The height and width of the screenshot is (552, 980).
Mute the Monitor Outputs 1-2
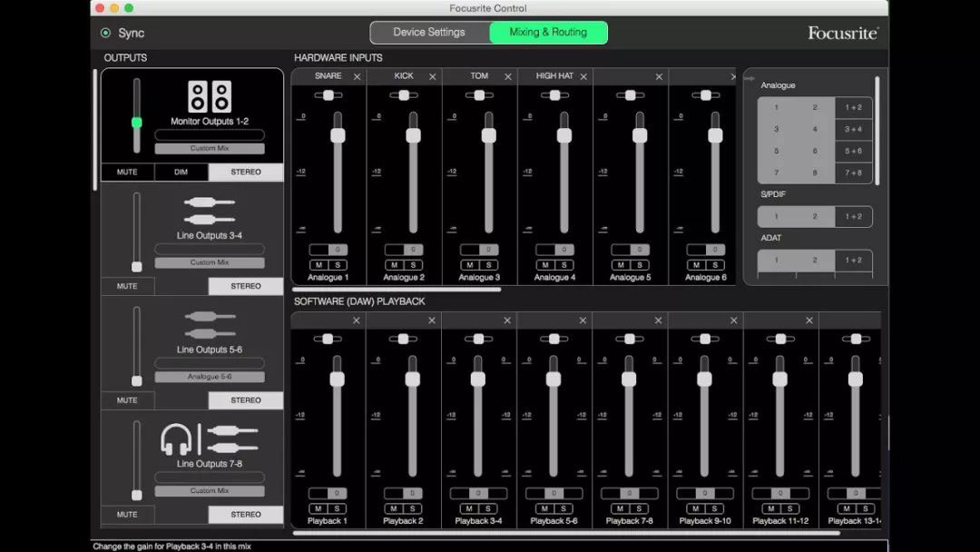(127, 172)
